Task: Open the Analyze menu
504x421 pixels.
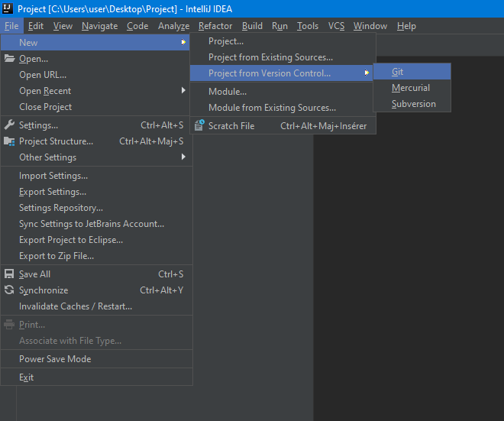Action: click(x=173, y=26)
